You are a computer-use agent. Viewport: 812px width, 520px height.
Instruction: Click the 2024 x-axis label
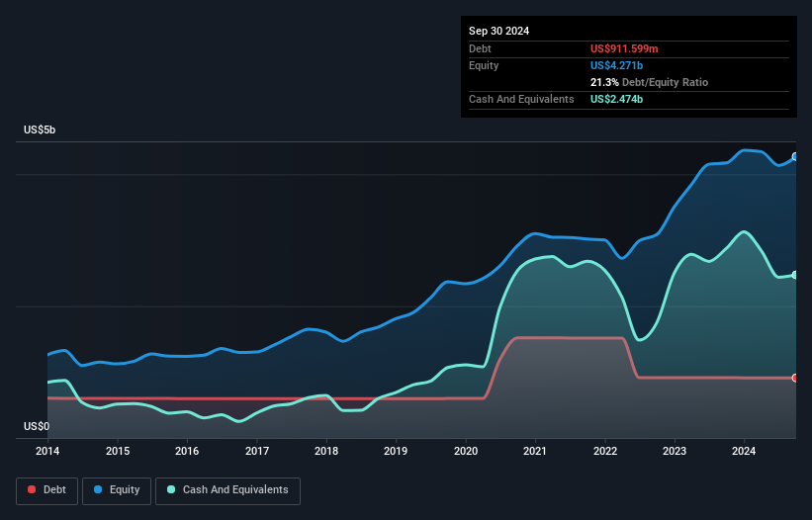pos(744,451)
